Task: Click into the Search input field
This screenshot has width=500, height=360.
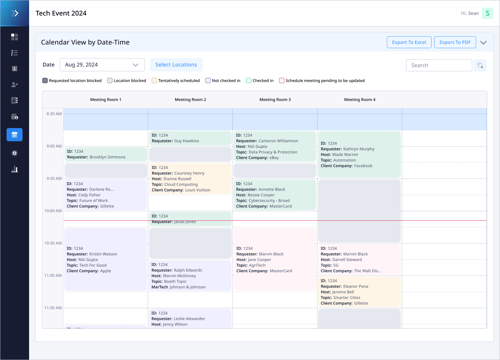Action: pos(439,65)
